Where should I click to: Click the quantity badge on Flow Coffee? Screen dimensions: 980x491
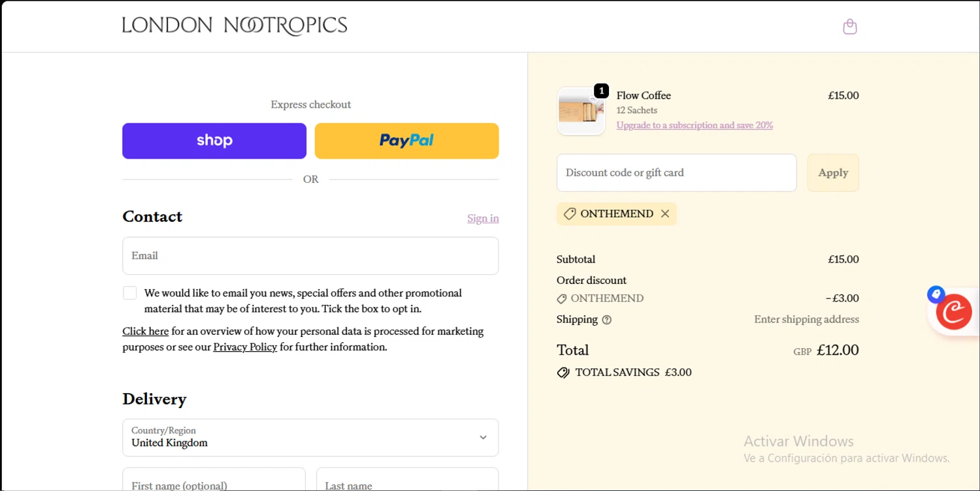(601, 91)
